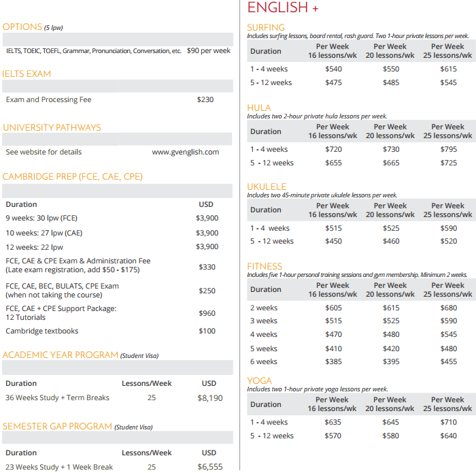Select the Cambridge textbooks row label

pos(42,331)
